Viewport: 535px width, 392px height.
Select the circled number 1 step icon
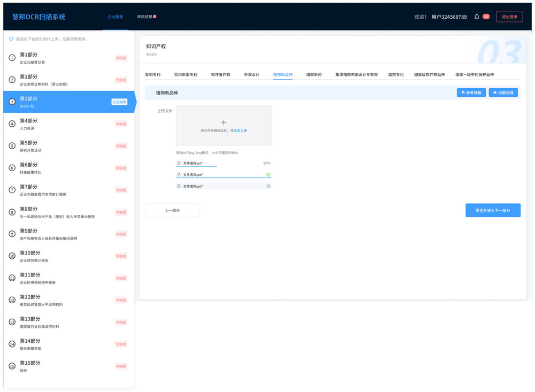point(12,58)
